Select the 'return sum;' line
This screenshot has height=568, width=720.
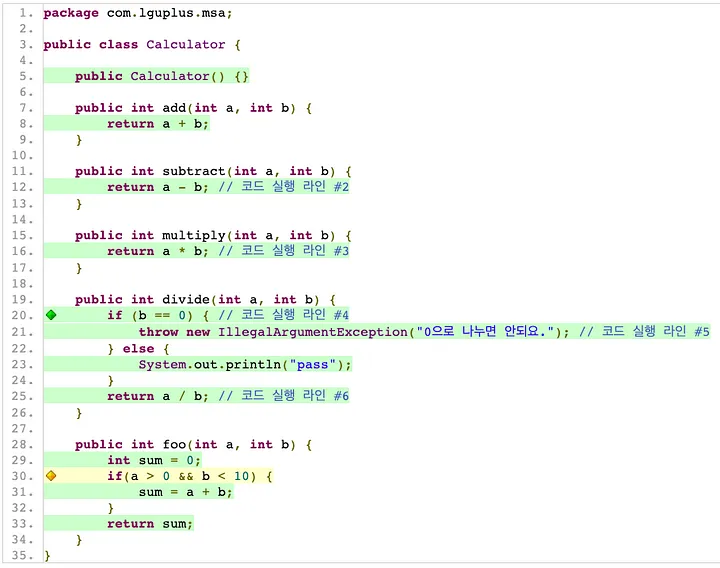150,524
